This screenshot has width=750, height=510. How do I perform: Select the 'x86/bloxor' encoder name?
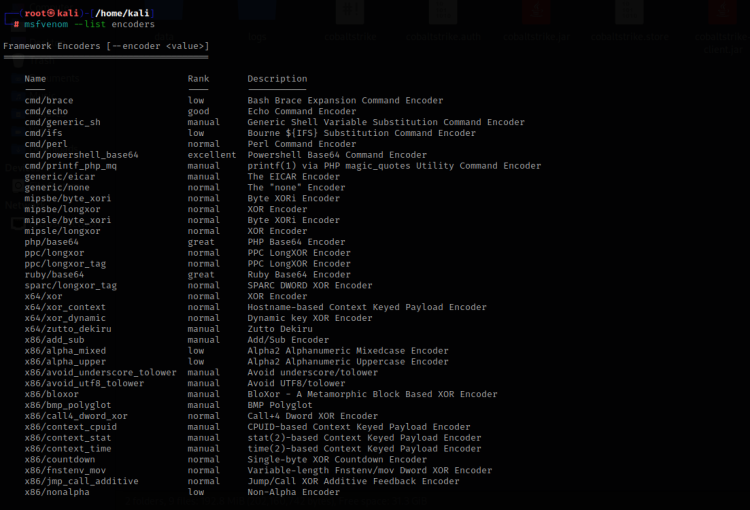click(x=52, y=394)
